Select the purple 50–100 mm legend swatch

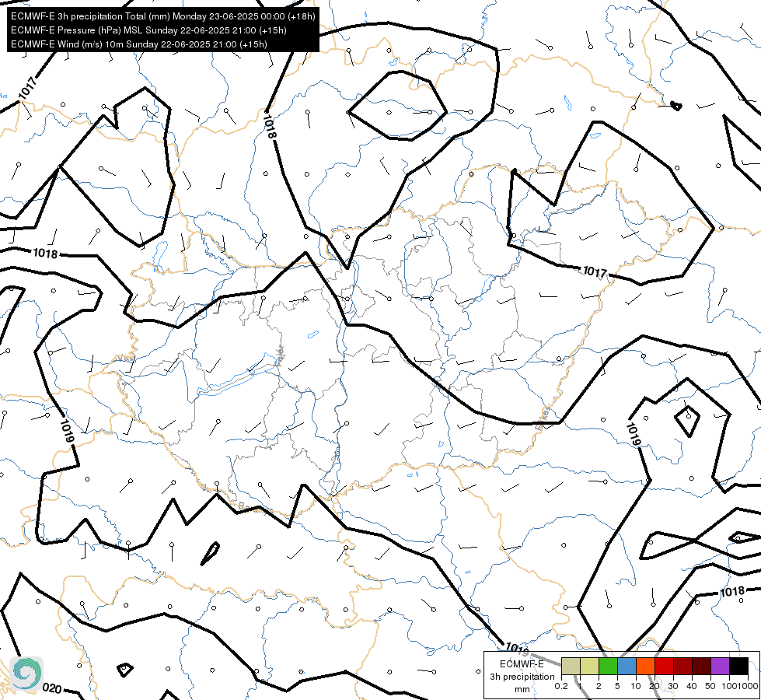(721, 667)
